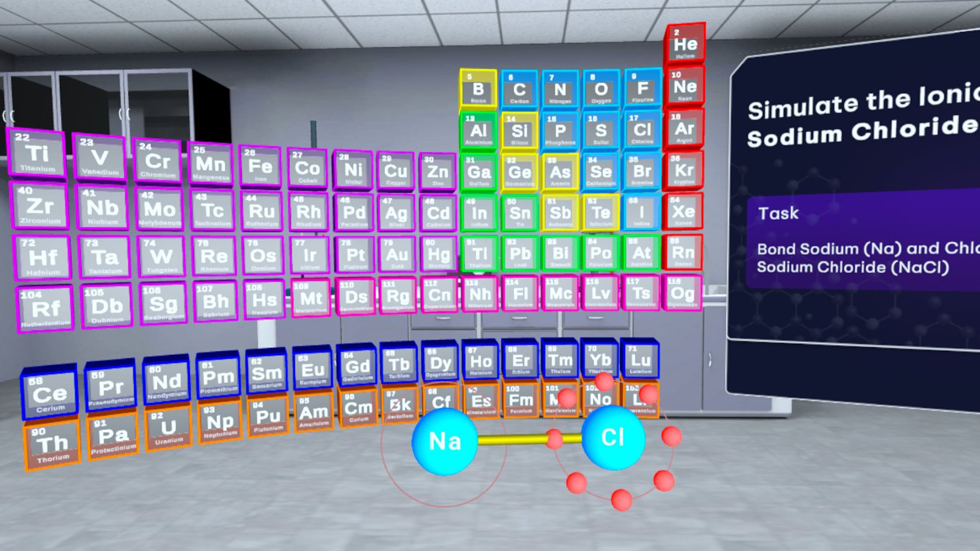This screenshot has width=980, height=551.
Task: Pick the Rutherfordium element cube
Action: click(46, 309)
